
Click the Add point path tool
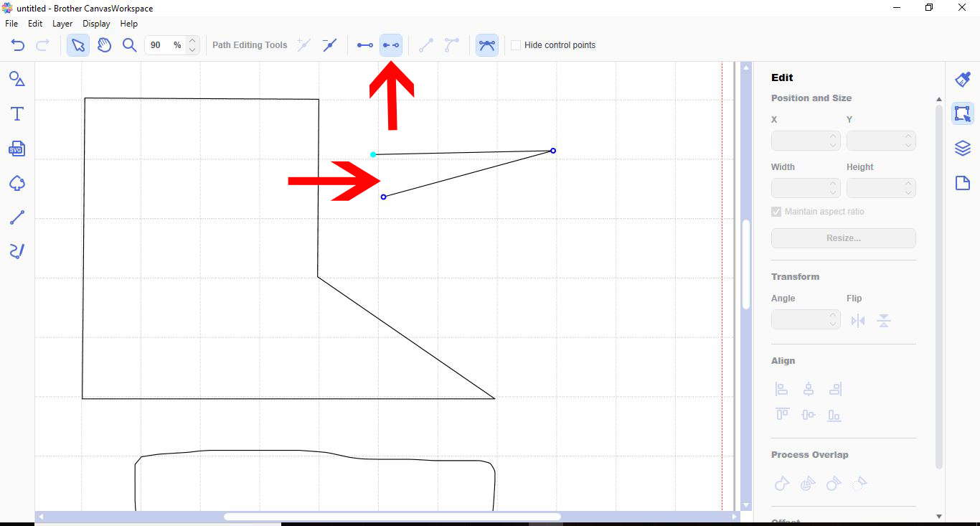(x=304, y=45)
